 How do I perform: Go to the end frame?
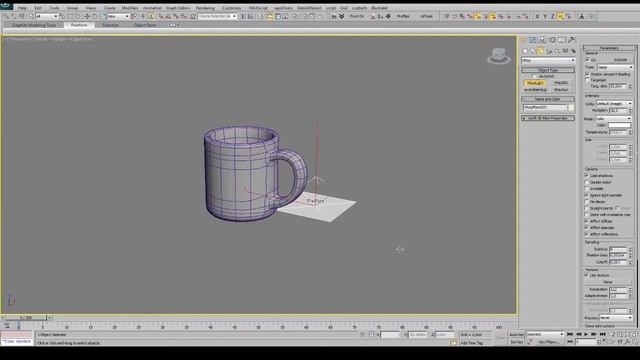tap(602, 334)
